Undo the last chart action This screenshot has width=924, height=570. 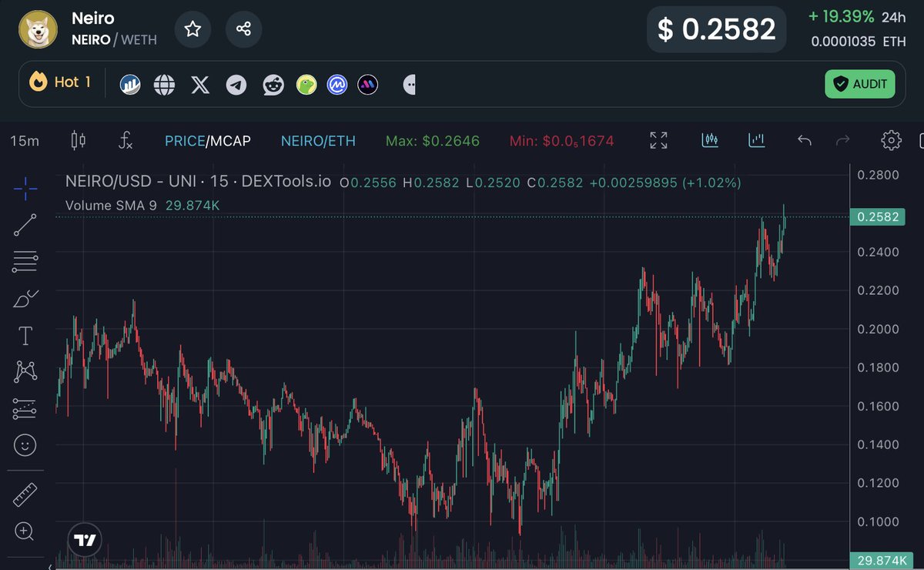point(805,140)
